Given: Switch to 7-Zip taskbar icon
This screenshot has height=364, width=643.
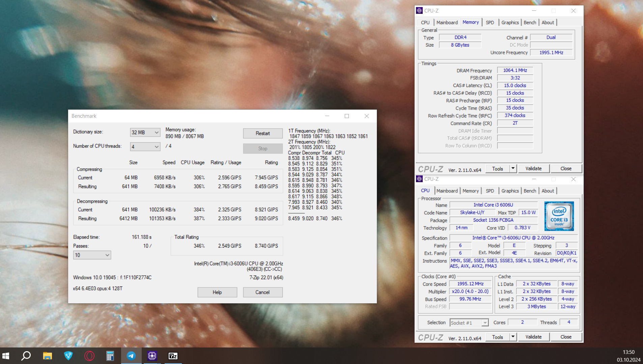Looking at the screenshot, I should (173, 356).
